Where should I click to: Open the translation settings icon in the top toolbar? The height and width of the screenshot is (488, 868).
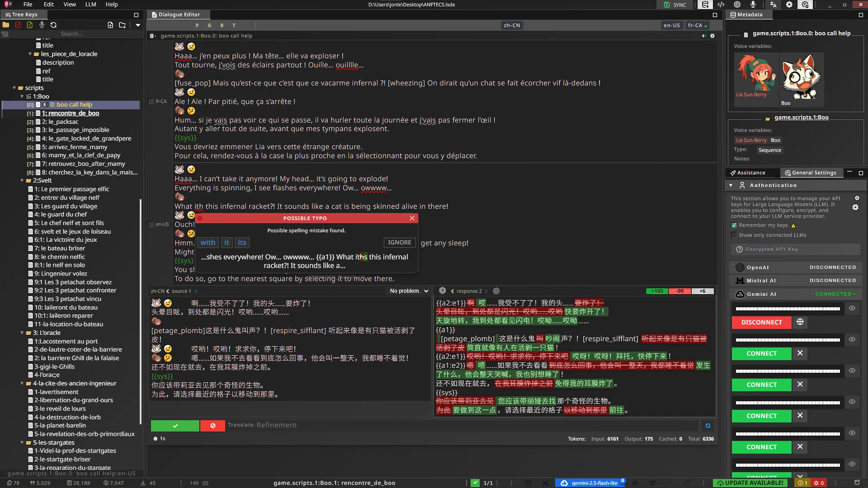[773, 5]
